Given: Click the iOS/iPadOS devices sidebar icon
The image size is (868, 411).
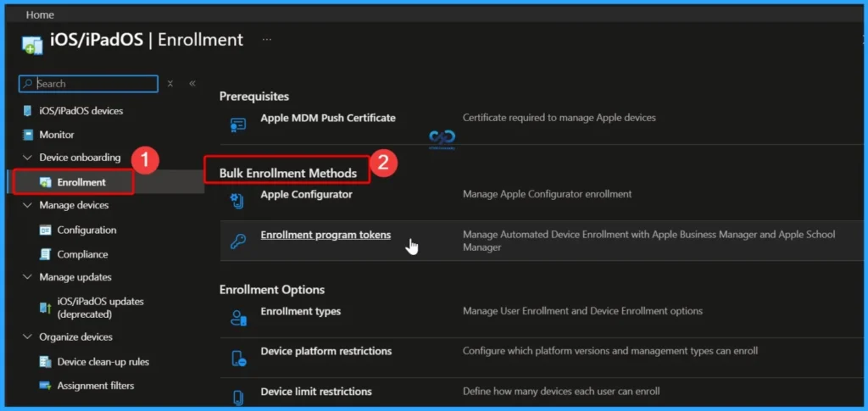Looking at the screenshot, I should point(27,111).
